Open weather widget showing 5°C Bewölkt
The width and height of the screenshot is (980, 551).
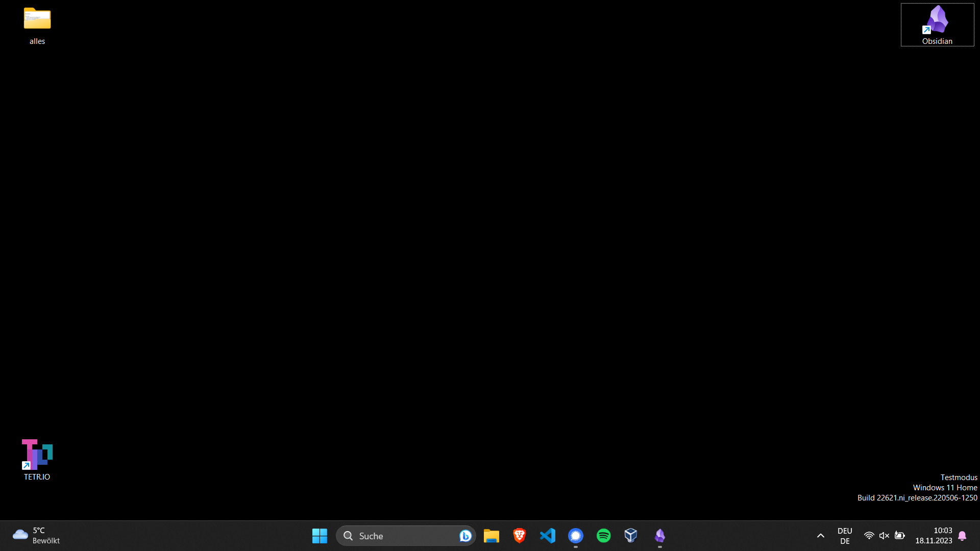pyautogui.click(x=37, y=536)
